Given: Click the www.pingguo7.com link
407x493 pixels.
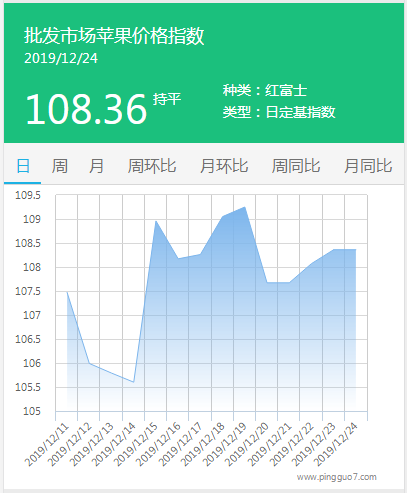Looking at the screenshot, I should (x=337, y=477).
